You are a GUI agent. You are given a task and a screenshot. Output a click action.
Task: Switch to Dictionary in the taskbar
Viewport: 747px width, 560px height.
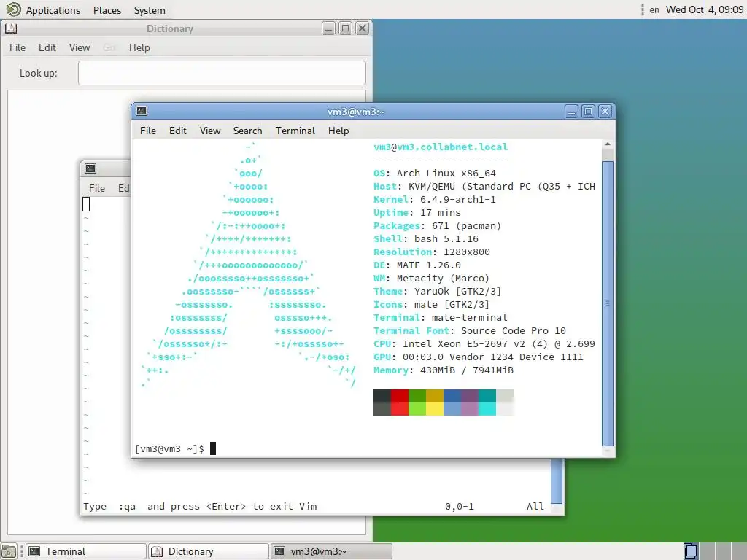pyautogui.click(x=208, y=551)
